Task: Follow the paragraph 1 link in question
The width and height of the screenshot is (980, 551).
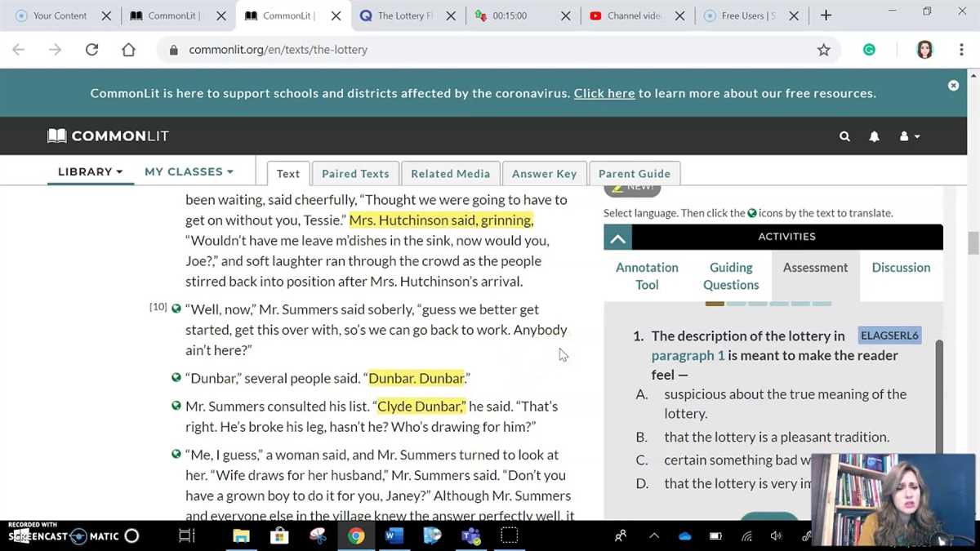Action: tap(688, 355)
